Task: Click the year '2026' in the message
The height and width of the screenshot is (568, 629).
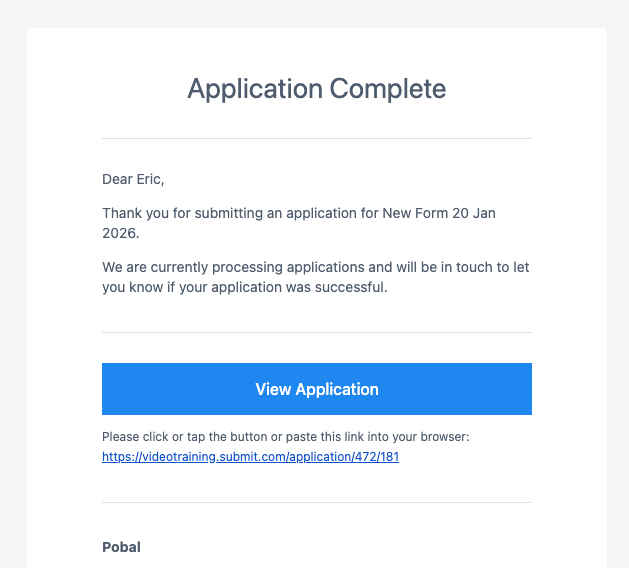Action: [x=119, y=233]
